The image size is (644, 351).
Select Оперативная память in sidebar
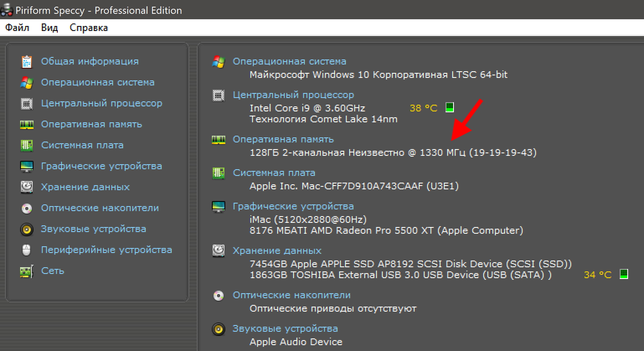tap(91, 124)
